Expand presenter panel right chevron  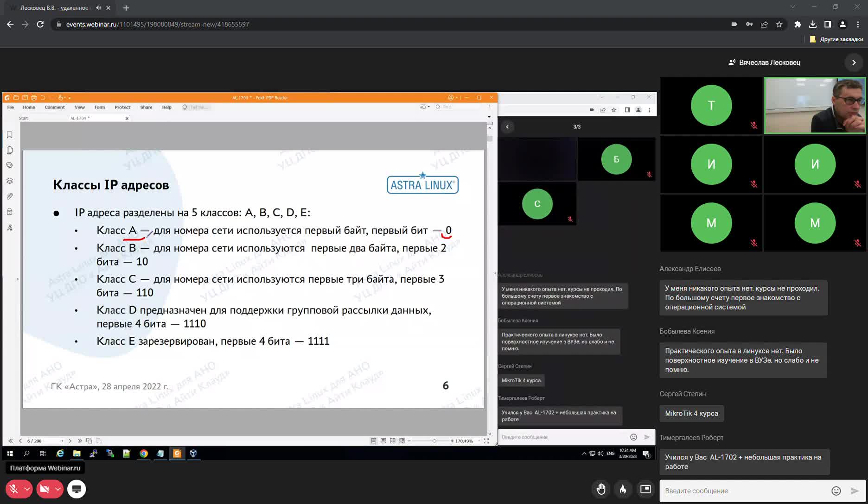[854, 63]
